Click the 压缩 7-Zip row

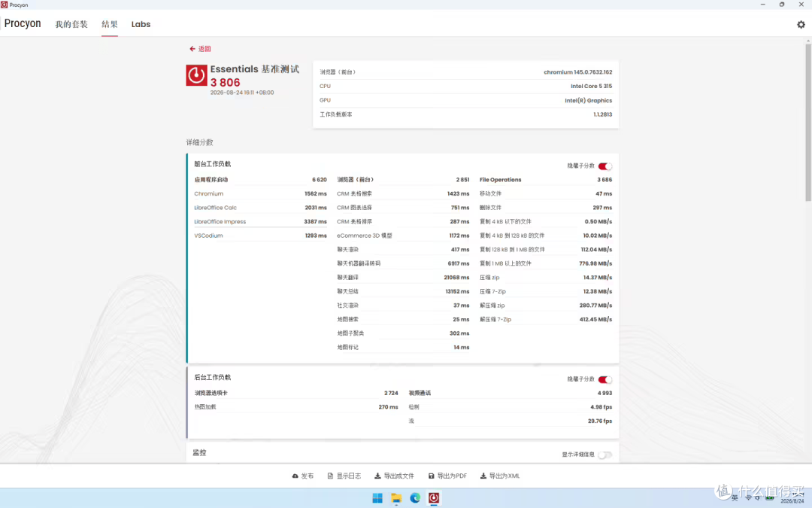546,292
